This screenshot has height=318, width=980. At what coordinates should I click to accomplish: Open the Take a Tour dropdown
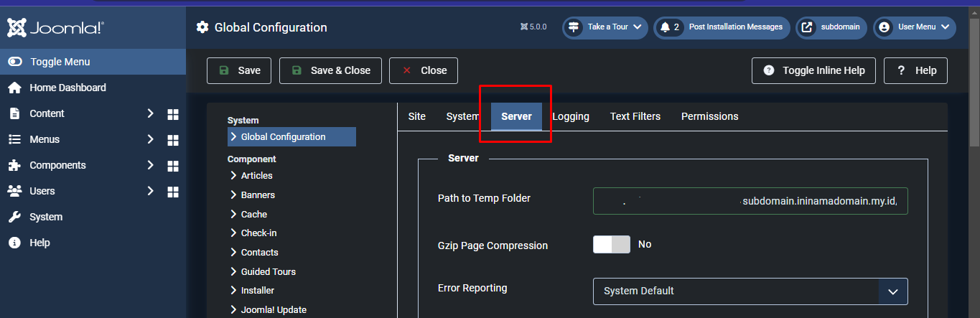[605, 27]
